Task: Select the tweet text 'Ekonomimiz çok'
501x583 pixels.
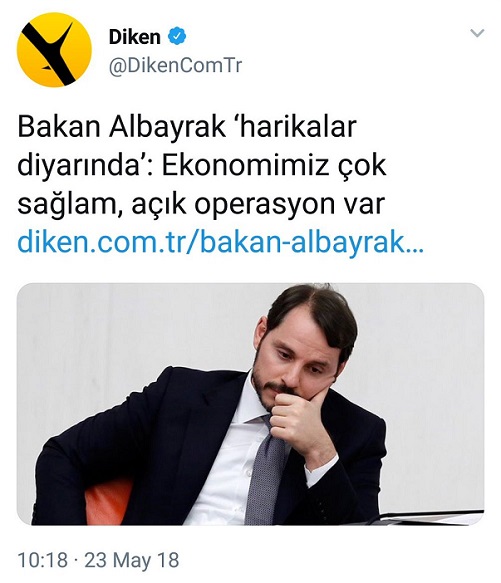Action: pyautogui.click(x=274, y=165)
